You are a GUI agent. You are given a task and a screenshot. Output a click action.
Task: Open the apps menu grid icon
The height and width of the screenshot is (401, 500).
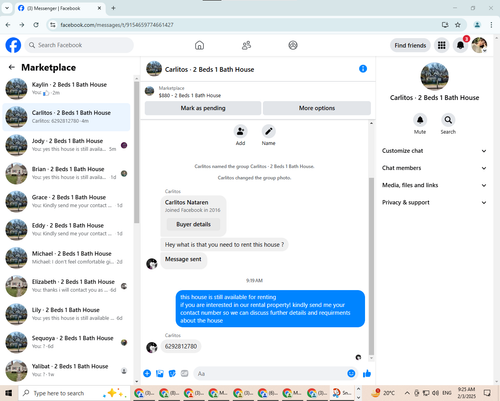click(x=442, y=45)
